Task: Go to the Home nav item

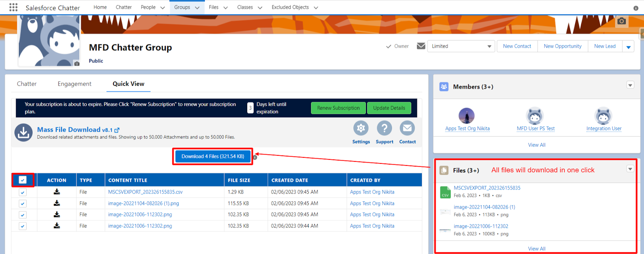Action: click(x=100, y=7)
